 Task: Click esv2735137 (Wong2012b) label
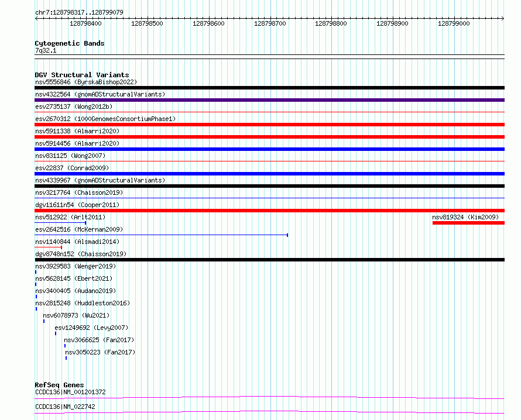pos(74,106)
